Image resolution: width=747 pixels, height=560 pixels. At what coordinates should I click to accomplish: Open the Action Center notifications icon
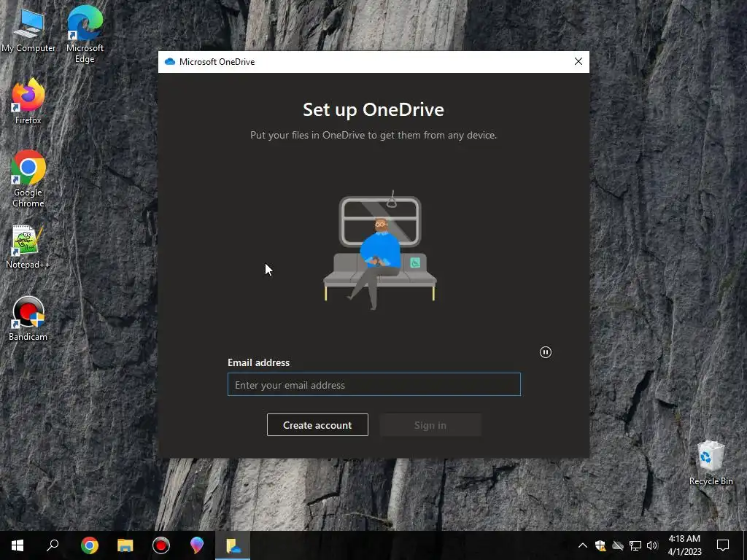click(723, 545)
